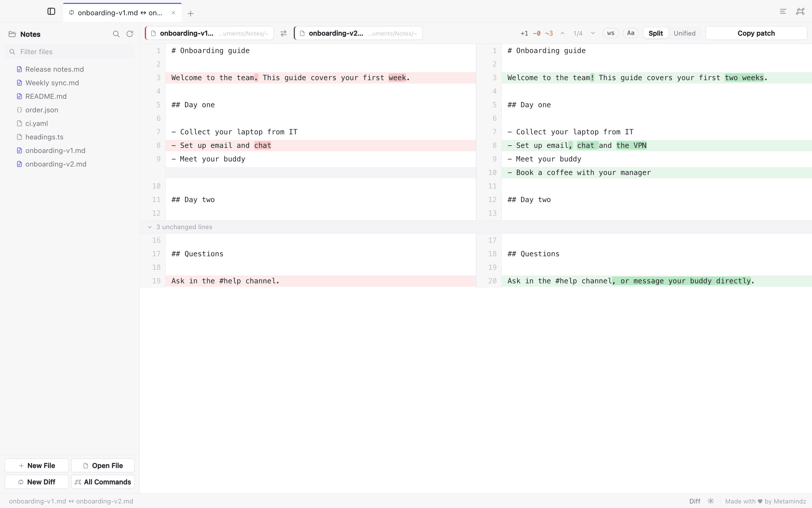Toggle the sidebar panel icon
The width and height of the screenshot is (812, 508).
pos(51,11)
